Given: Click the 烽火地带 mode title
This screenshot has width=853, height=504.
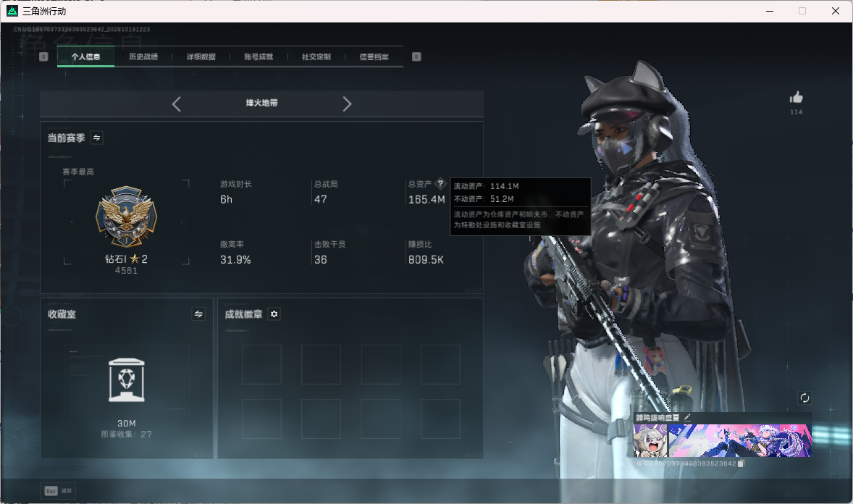Looking at the screenshot, I should coord(261,103).
